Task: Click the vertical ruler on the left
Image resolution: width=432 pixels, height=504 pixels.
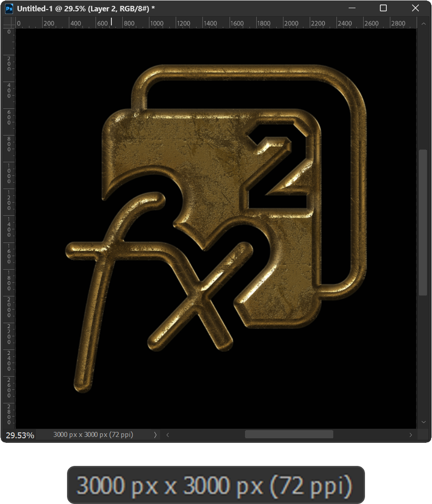Action: 9,227
